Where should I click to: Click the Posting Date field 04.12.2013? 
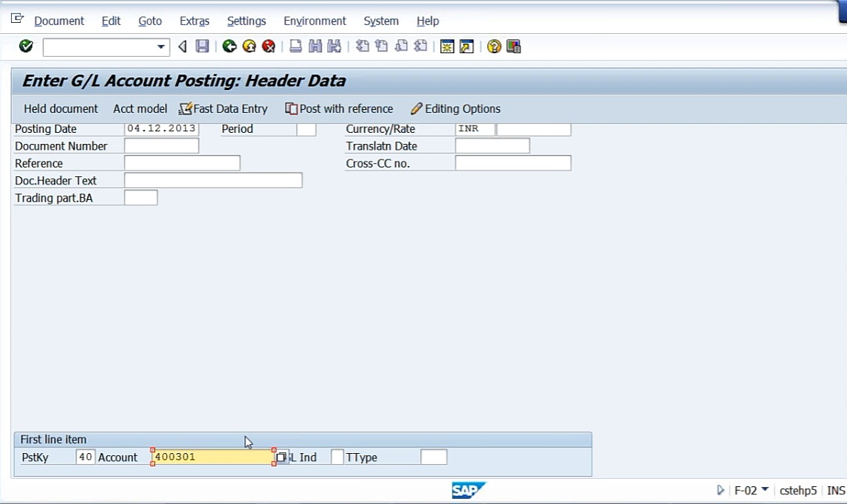tap(162, 129)
